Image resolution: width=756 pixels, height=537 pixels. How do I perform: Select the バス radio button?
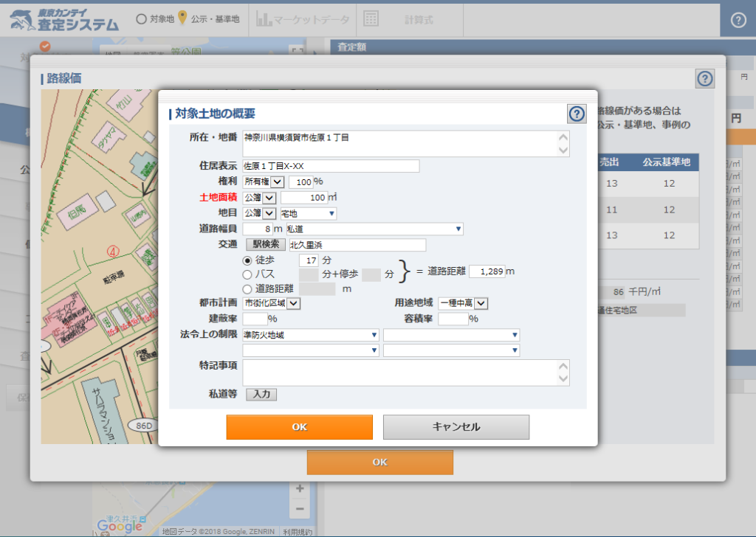click(247, 274)
